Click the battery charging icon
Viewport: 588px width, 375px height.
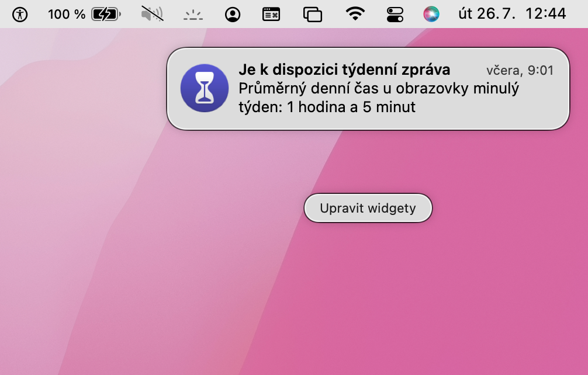[x=106, y=15]
